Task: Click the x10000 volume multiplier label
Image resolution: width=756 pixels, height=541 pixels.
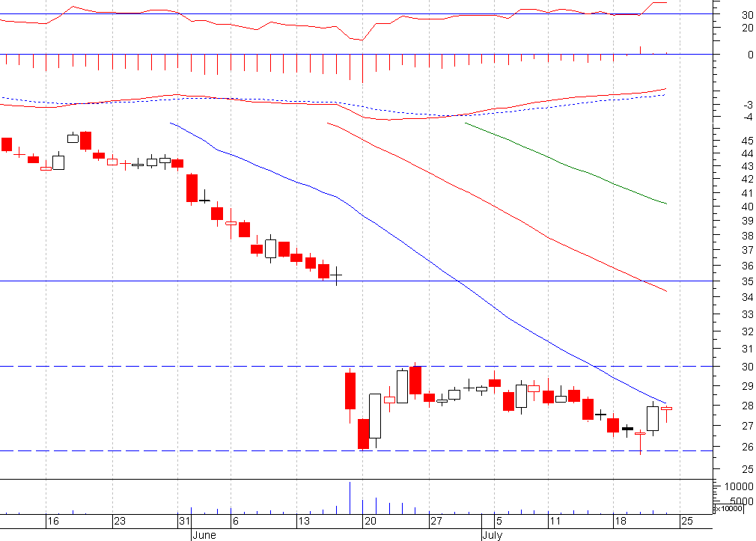Action: pyautogui.click(x=729, y=509)
